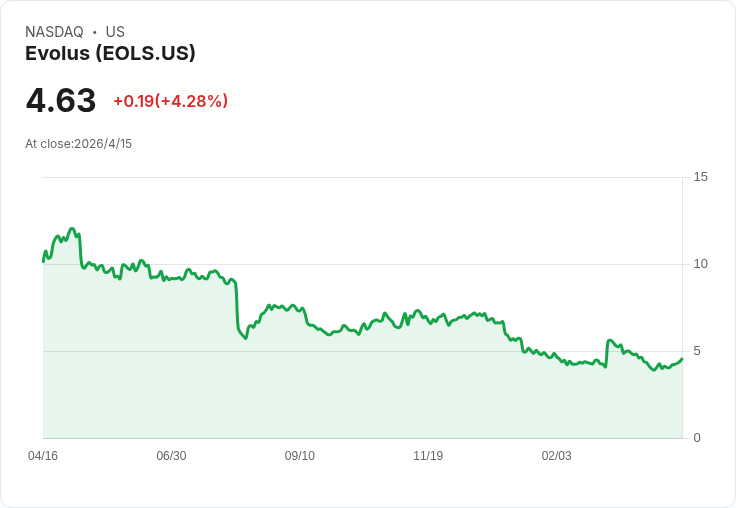Select the 04/16 date on x-axis

pyautogui.click(x=43, y=456)
